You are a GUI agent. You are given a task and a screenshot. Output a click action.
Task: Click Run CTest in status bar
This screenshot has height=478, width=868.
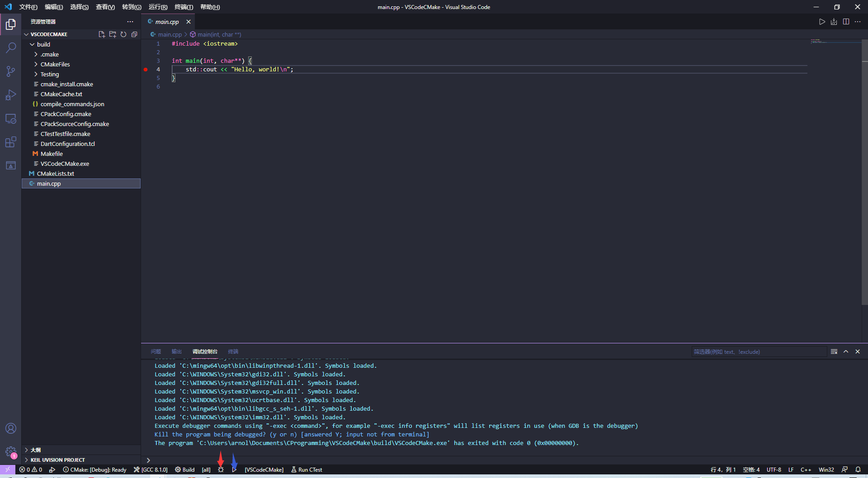point(307,470)
